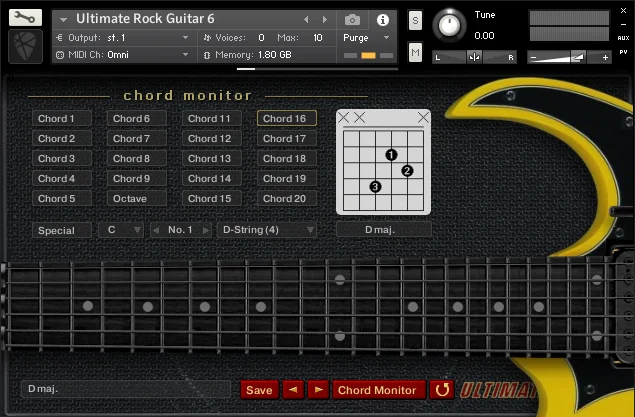This screenshot has height=417, width=635.
Task: Select Chord 8 slot
Action: [x=136, y=158]
